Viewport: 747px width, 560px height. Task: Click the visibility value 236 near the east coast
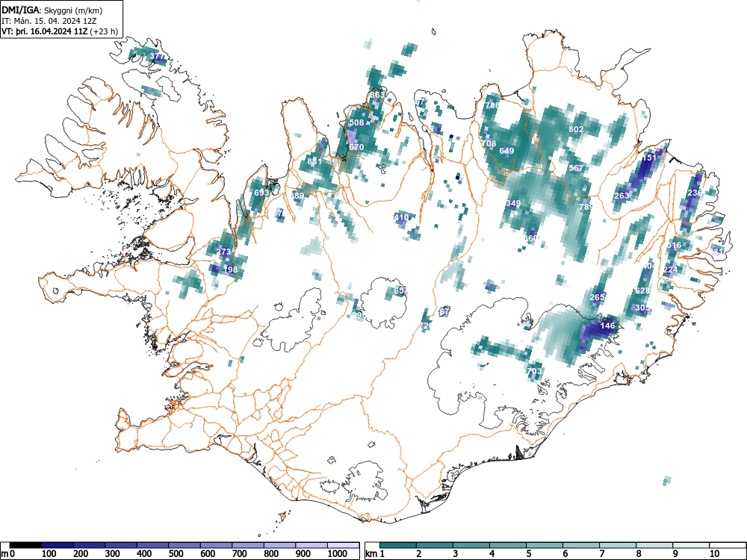click(695, 193)
